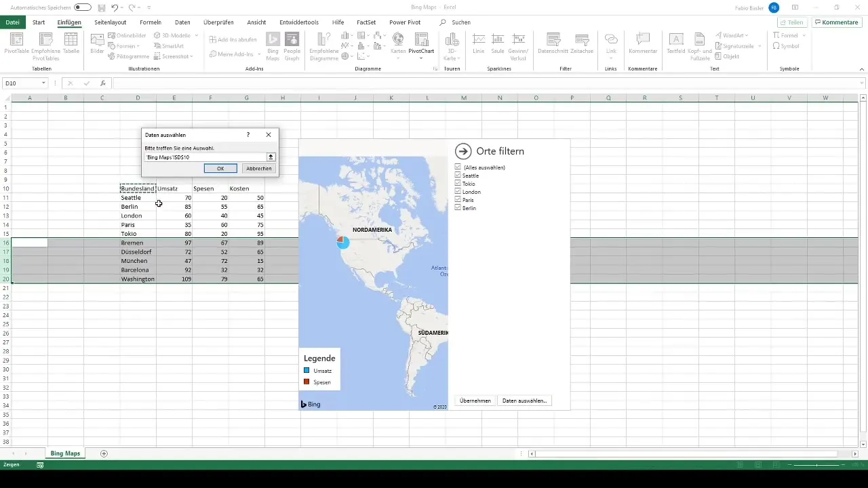Collapse range selector in Daten auswählen dialog
This screenshot has width=868, height=488.
271,157
